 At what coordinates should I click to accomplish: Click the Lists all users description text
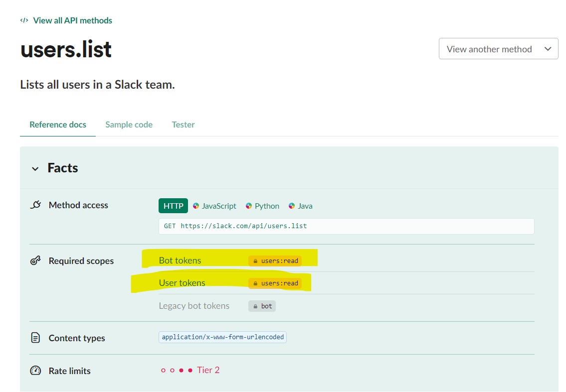pos(97,85)
